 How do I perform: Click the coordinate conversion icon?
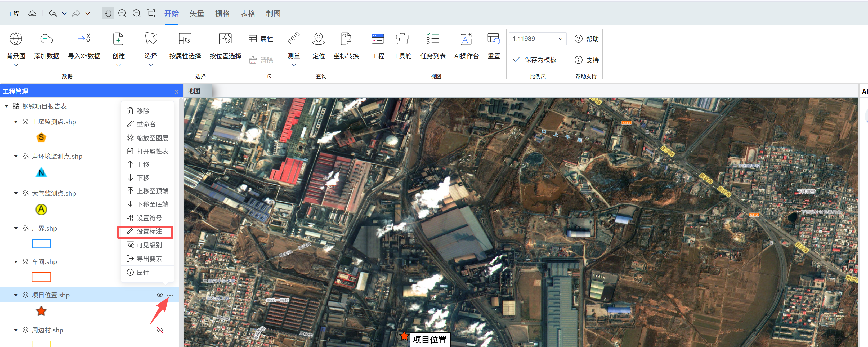346,39
